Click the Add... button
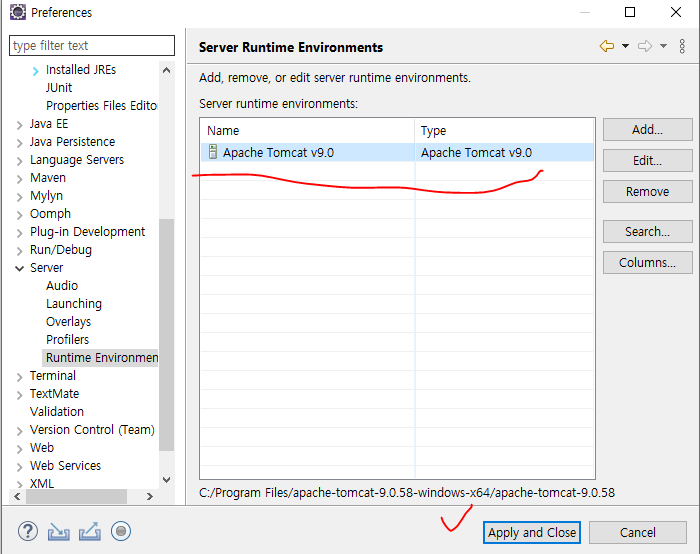This screenshot has width=700, height=554. pyautogui.click(x=647, y=129)
